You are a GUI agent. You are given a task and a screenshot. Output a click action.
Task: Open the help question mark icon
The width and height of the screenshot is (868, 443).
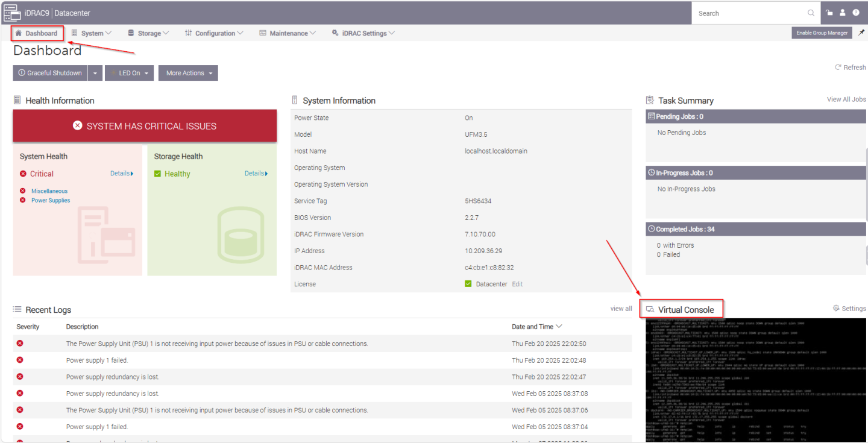[856, 13]
